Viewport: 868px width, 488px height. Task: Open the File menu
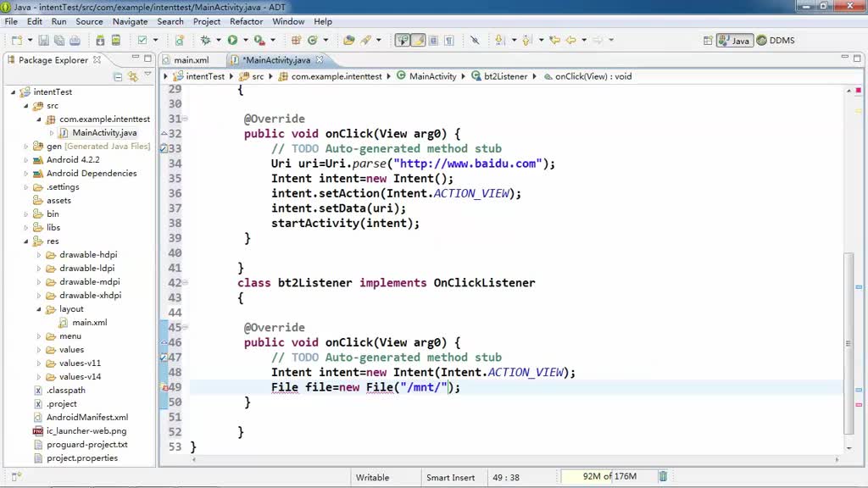click(x=11, y=21)
